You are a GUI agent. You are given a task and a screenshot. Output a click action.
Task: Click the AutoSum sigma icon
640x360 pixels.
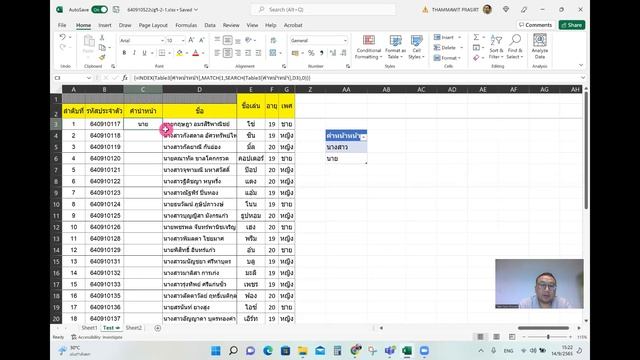point(476,37)
